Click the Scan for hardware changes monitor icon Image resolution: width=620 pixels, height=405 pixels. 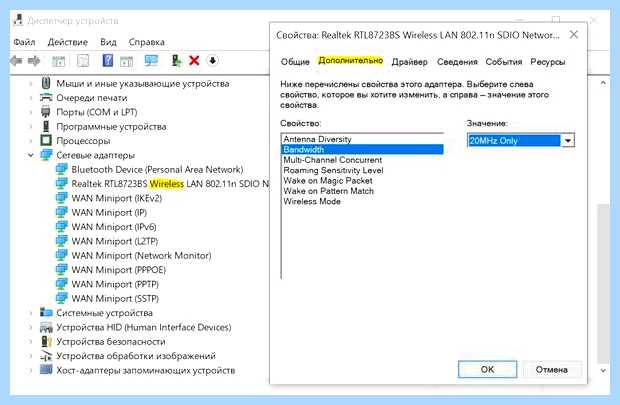[151, 61]
